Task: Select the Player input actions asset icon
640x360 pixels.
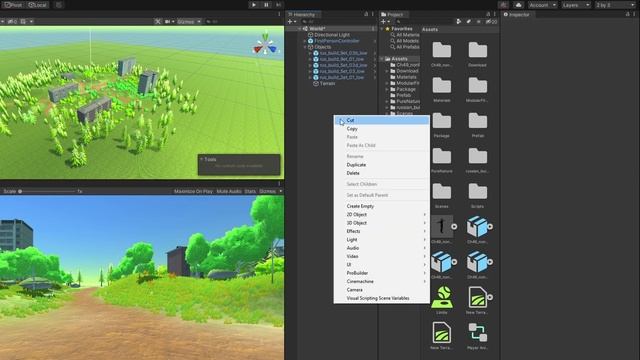Action: 478,332
